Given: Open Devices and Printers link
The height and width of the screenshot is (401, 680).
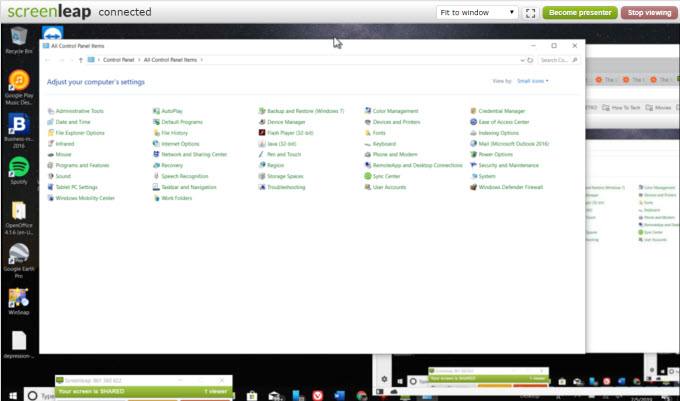Looking at the screenshot, I should click(x=396, y=122).
